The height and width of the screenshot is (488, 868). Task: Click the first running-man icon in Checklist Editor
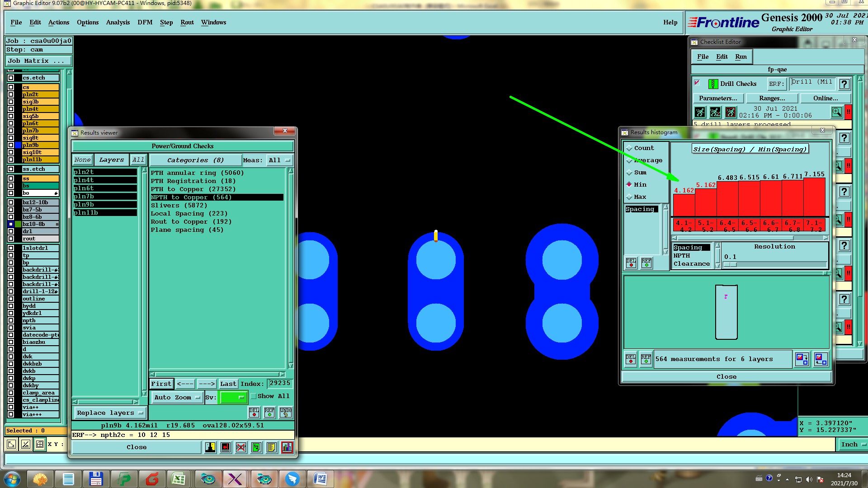tap(700, 112)
